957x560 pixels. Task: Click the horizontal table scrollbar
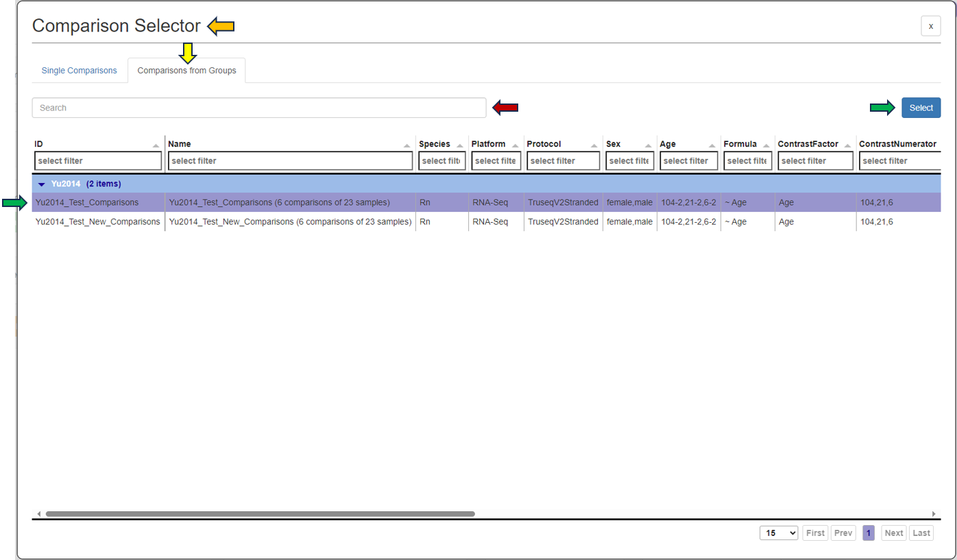point(261,513)
